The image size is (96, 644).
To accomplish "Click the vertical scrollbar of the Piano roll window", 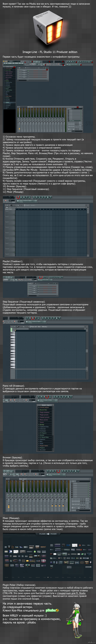I will (x=87, y=350).
